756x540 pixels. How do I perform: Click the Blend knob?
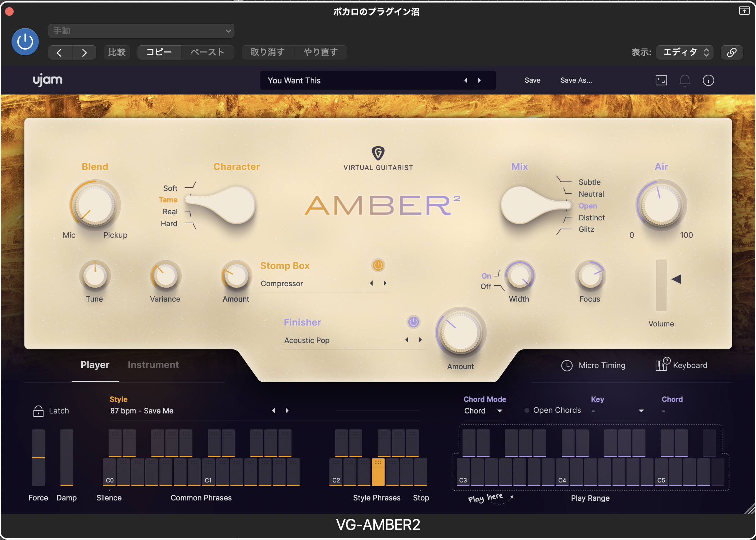[x=95, y=205]
